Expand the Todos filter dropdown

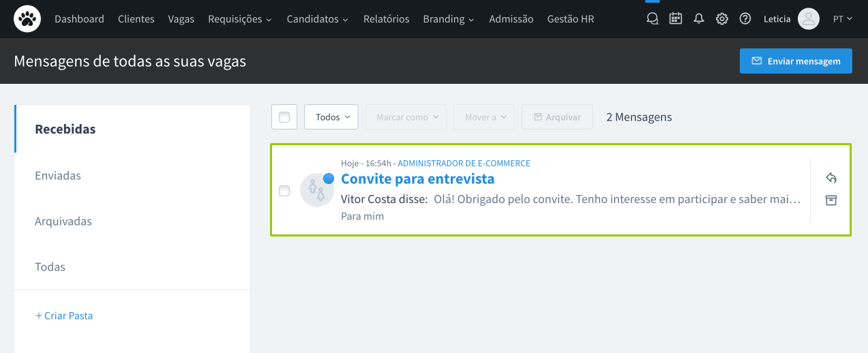[x=331, y=117]
